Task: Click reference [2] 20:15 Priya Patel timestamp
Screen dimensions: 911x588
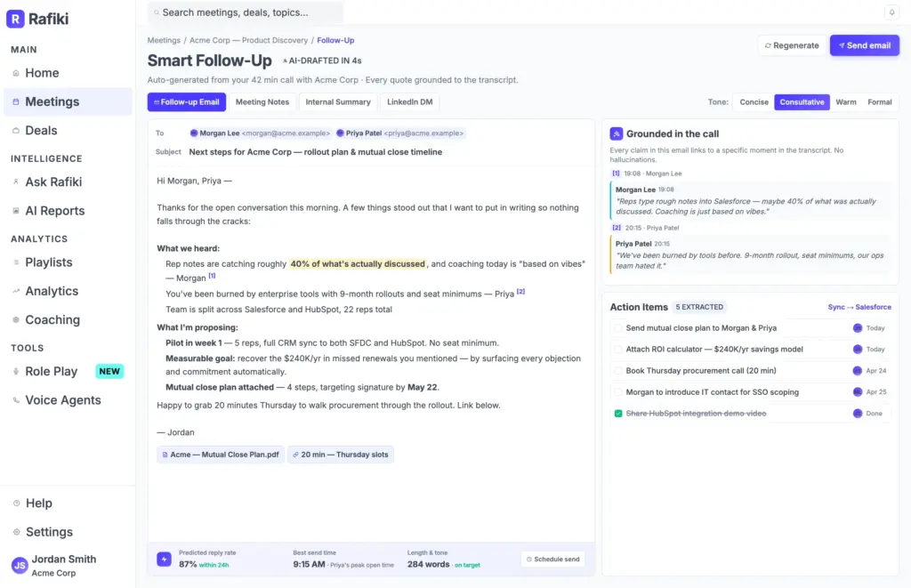Action: 646,228
